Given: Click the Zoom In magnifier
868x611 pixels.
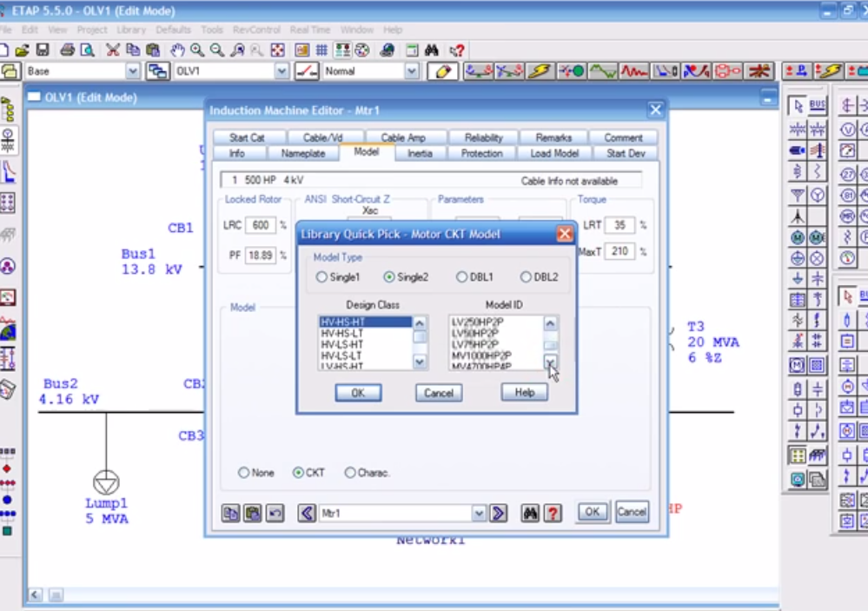Looking at the screenshot, I should click(x=197, y=50).
